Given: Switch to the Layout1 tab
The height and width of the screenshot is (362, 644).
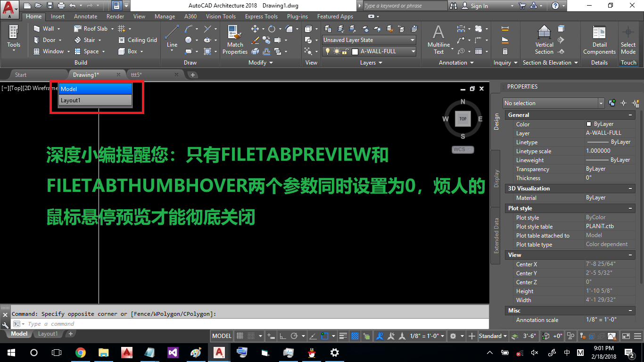Looking at the screenshot, I should pos(48,334).
